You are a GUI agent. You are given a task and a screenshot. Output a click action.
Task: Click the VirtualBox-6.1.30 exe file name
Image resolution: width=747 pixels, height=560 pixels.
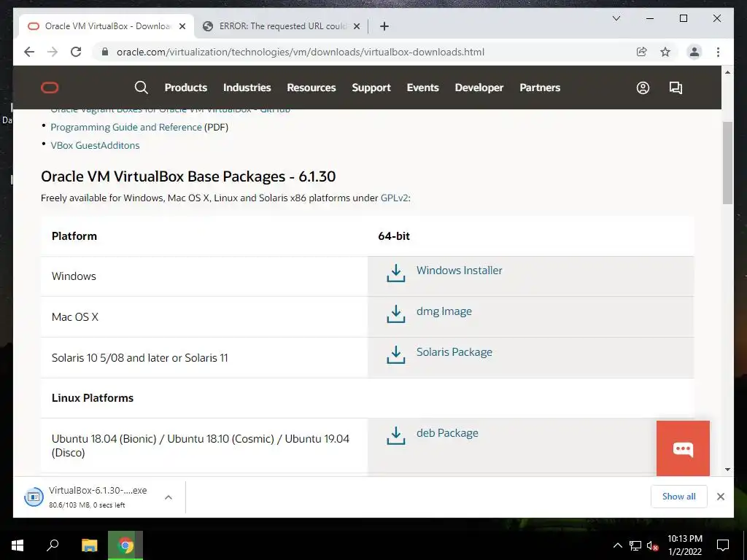(x=98, y=491)
